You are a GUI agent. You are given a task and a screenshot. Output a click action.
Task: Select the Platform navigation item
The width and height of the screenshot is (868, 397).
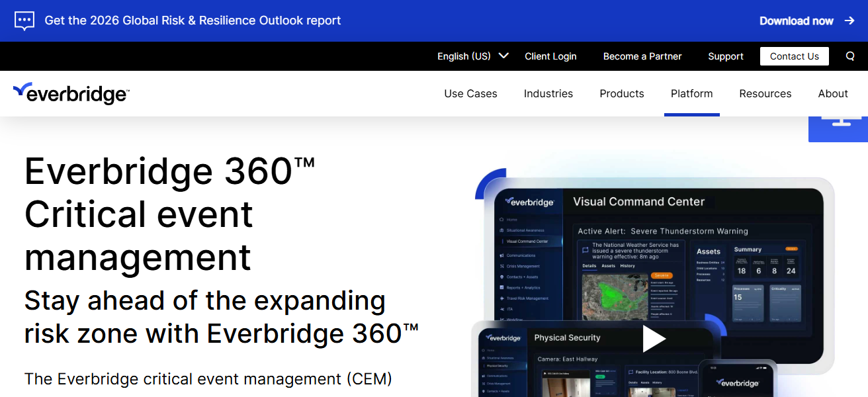point(691,93)
